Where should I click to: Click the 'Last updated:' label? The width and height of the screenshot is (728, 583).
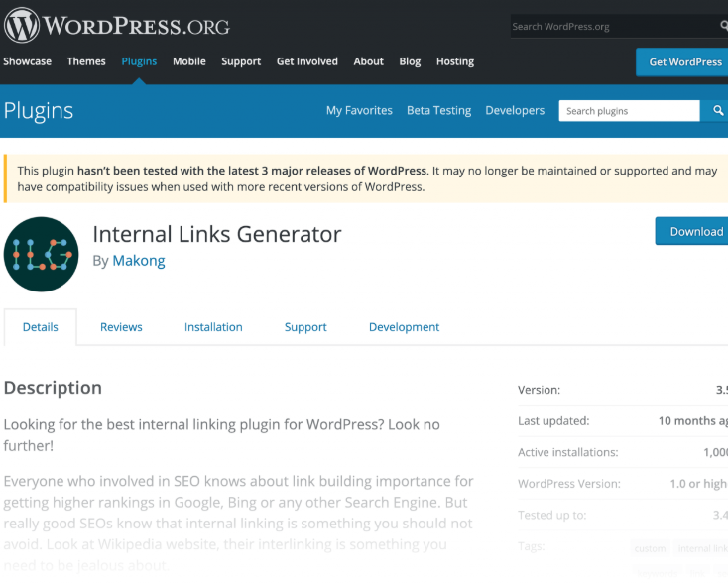(553, 421)
